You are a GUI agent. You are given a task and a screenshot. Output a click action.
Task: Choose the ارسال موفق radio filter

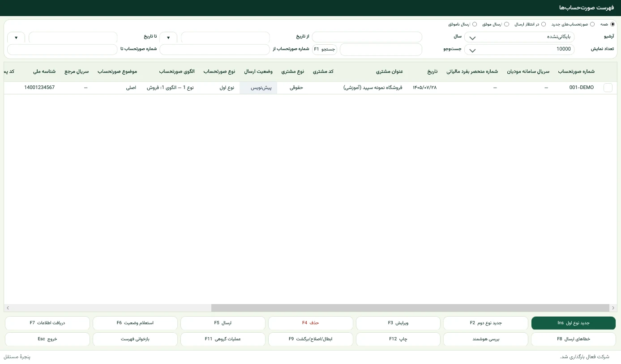(x=507, y=24)
